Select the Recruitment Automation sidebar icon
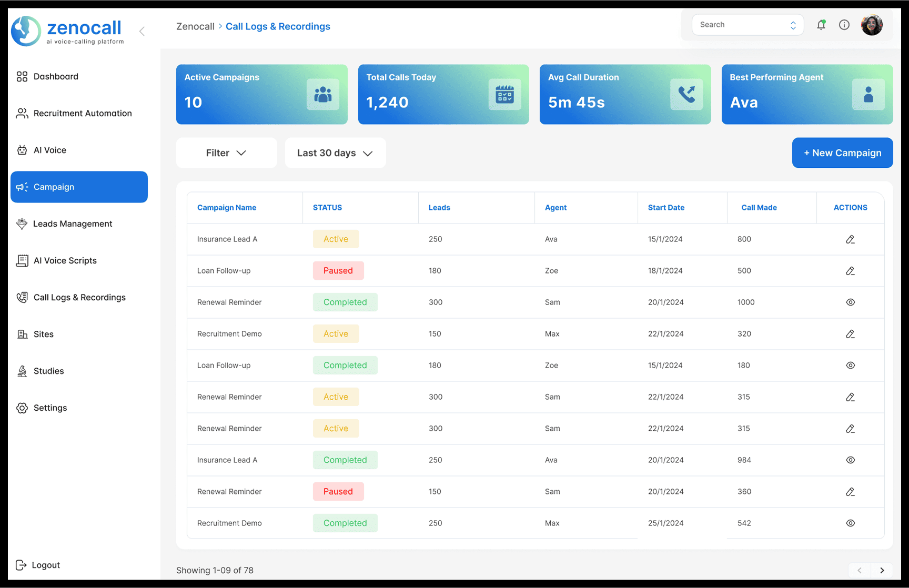909x588 pixels. (22, 113)
